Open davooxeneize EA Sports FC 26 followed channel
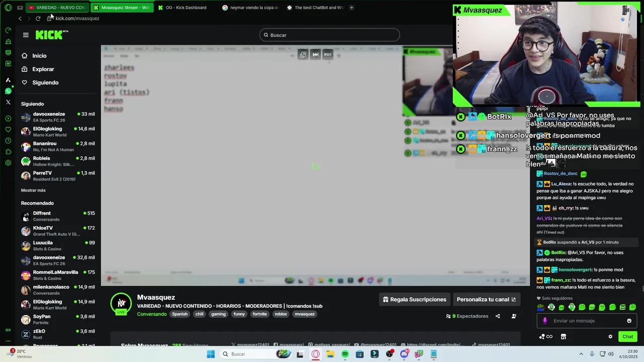This screenshot has height=362, width=644. 58,117
